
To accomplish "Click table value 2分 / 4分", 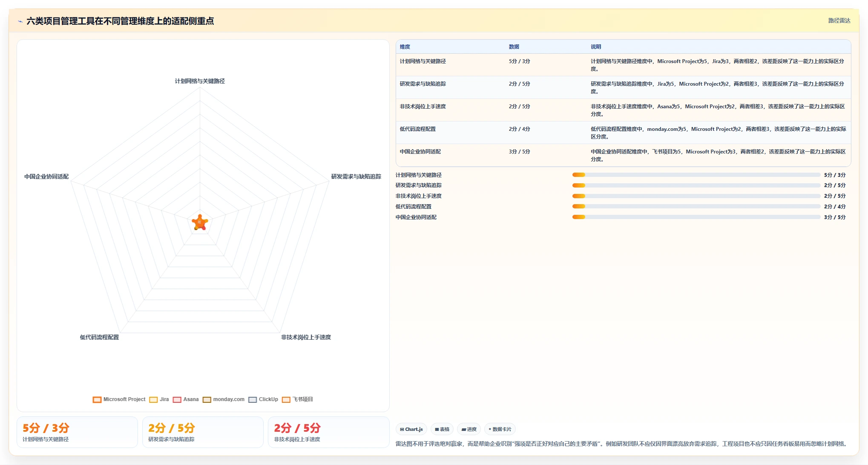I will pos(520,129).
